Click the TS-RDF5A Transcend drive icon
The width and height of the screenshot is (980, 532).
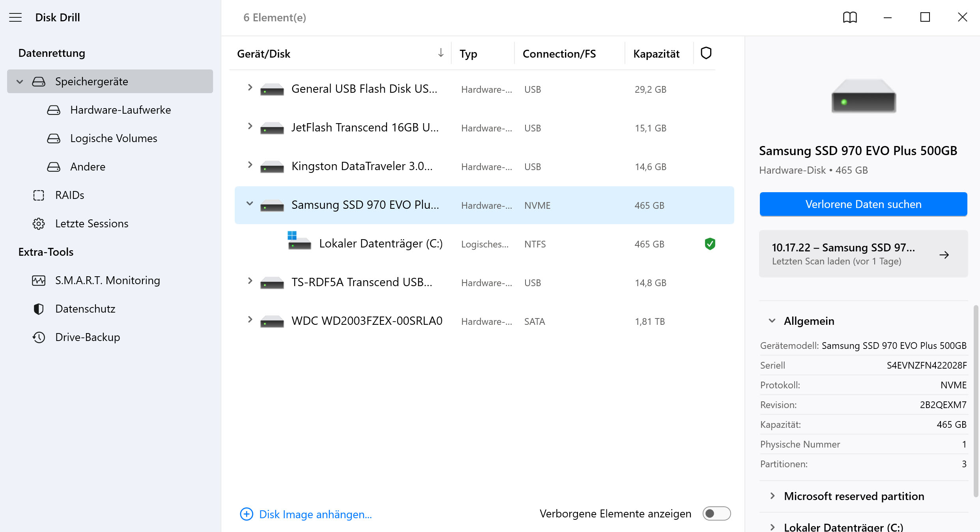272,283
